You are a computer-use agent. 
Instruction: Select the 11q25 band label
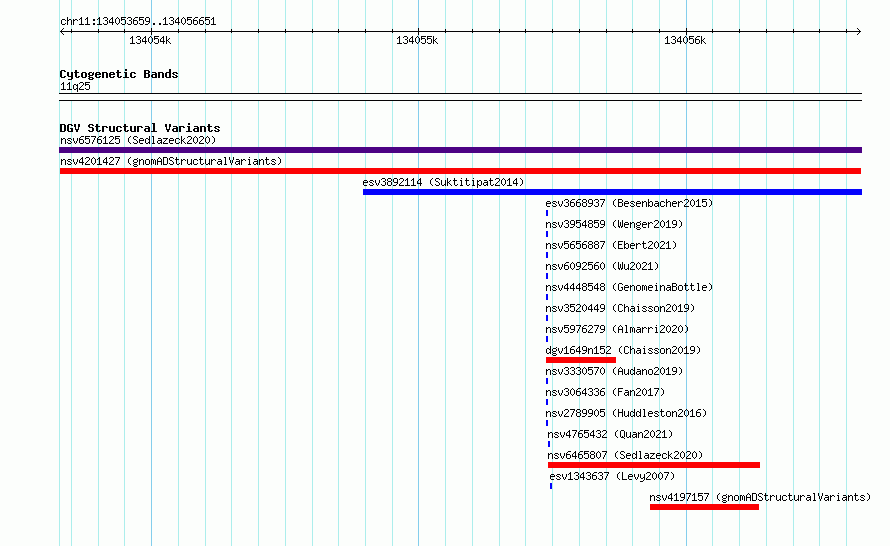(x=75, y=86)
